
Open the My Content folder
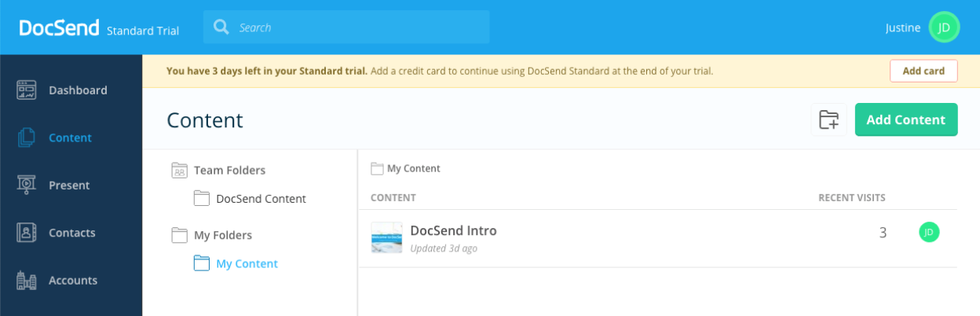[x=236, y=263]
